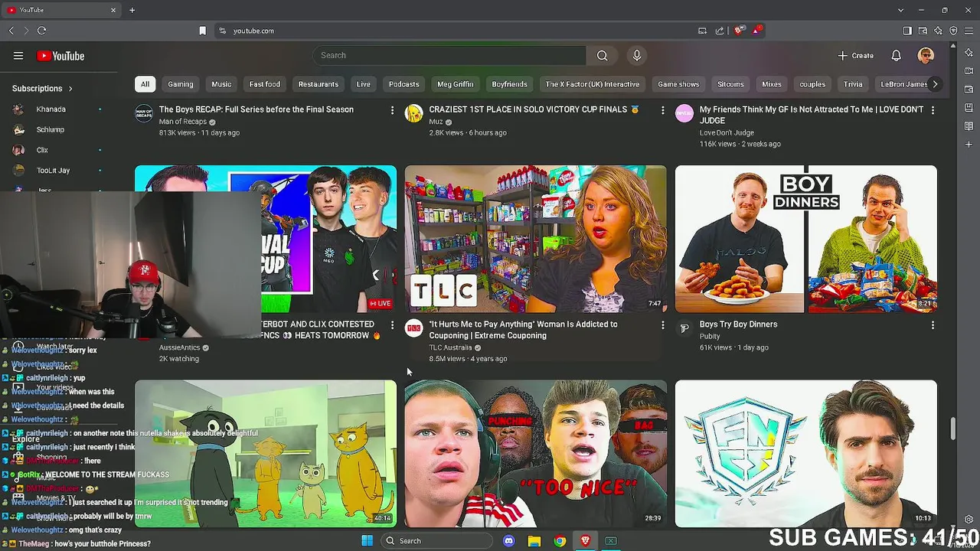The height and width of the screenshot is (551, 980).
Task: Go to the YouTube home logo
Action: point(60,56)
